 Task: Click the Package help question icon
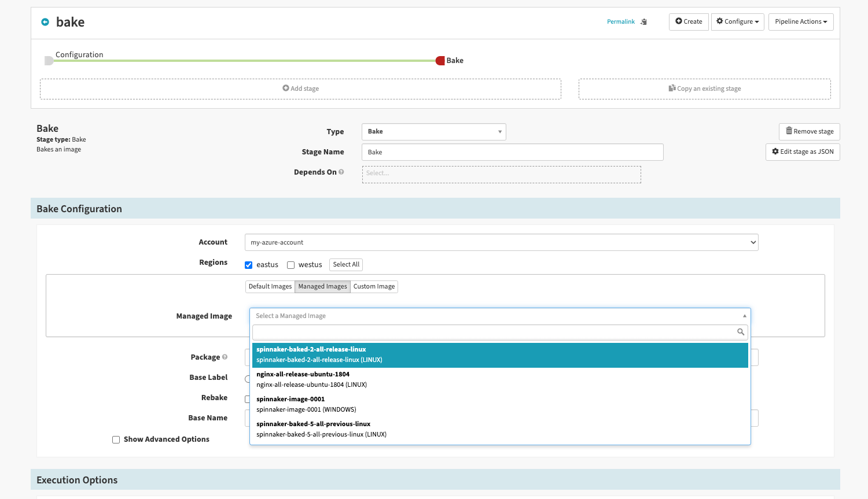(x=225, y=357)
